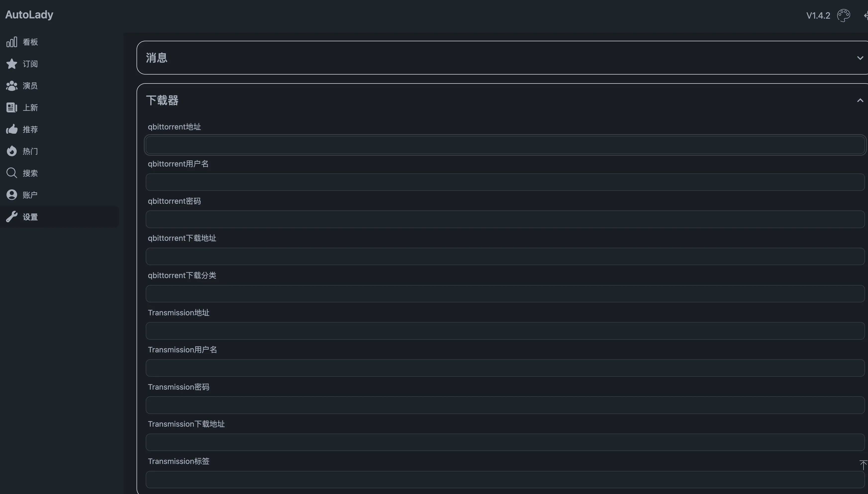The height and width of the screenshot is (494, 868).
Task: Open the 设置 menu item
Action: coord(30,217)
